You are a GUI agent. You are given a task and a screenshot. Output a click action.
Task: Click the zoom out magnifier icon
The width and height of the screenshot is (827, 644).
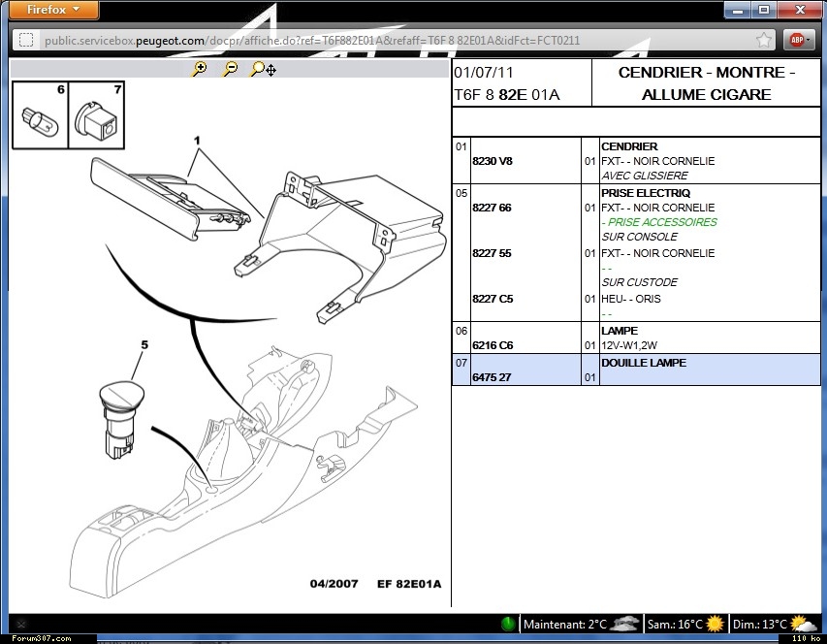[x=231, y=69]
